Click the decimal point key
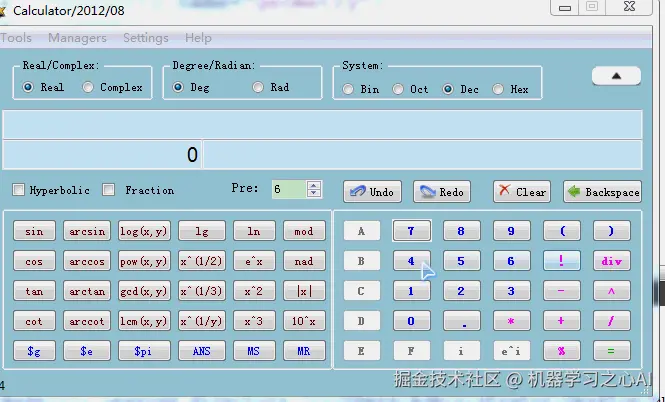 461,321
